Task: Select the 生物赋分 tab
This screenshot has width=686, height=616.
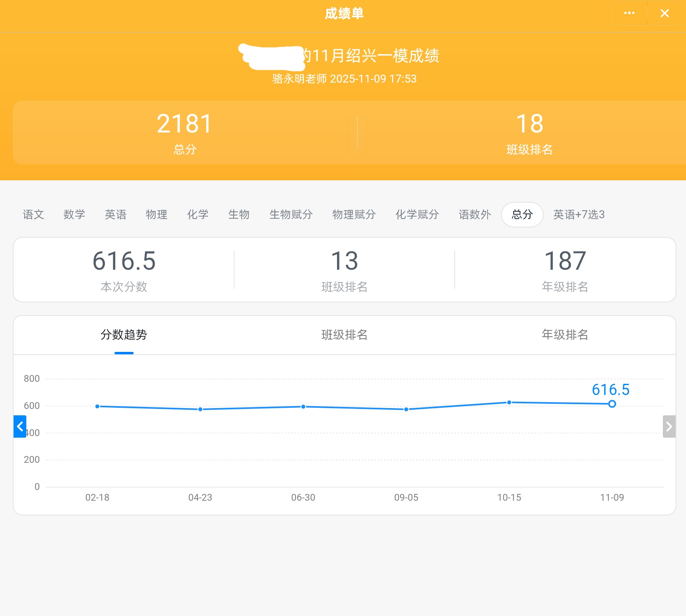Action: coord(291,215)
